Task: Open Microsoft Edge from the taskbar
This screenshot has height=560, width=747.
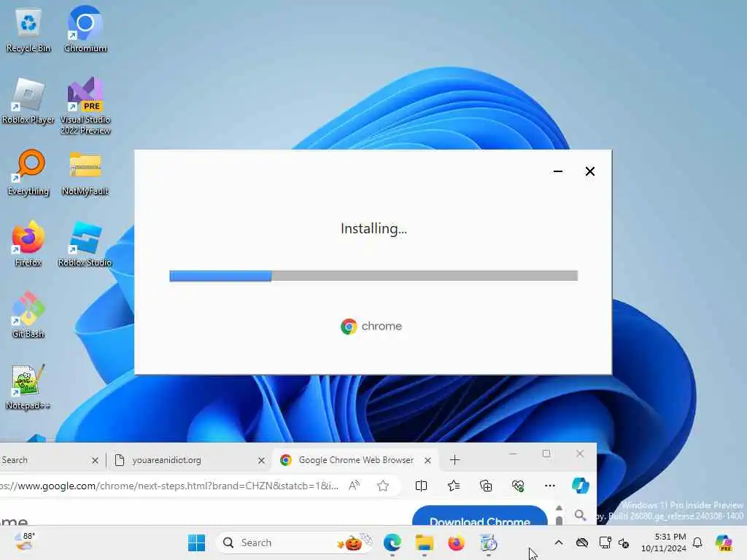Action: (392, 542)
